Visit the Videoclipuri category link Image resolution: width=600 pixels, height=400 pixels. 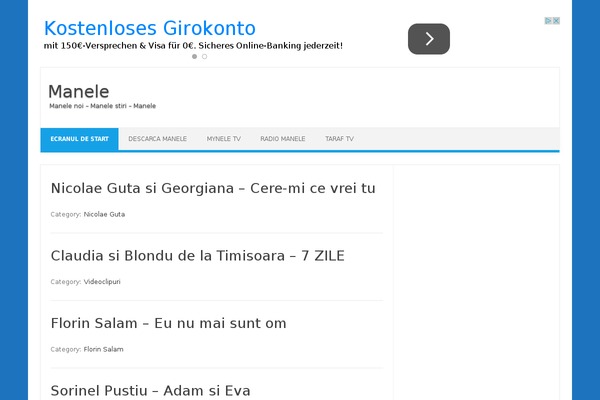coord(102,282)
